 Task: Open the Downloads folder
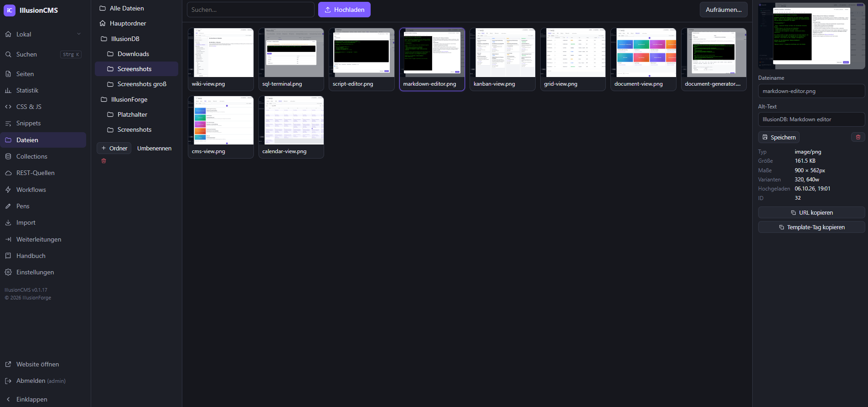136,54
